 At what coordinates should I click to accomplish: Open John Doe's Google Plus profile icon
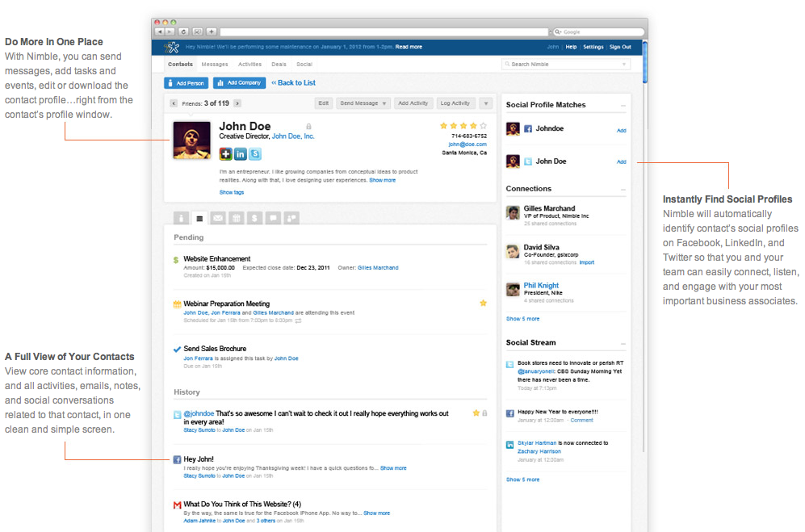coord(225,153)
